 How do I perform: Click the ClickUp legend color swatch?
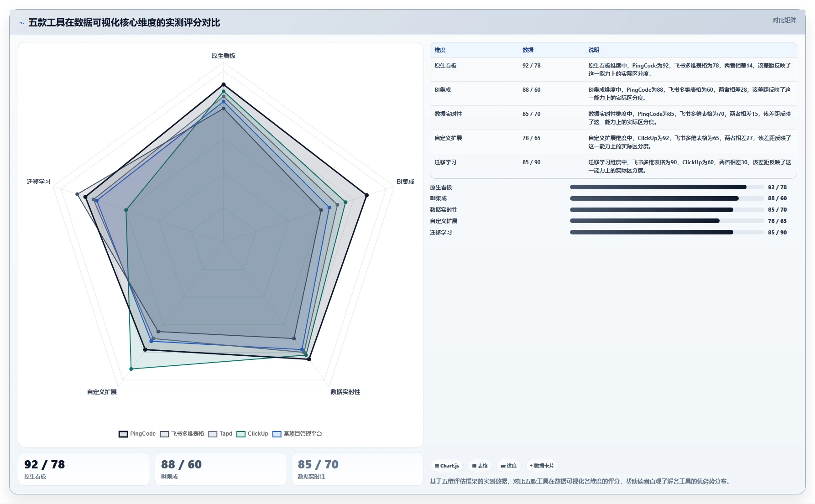(x=241, y=434)
